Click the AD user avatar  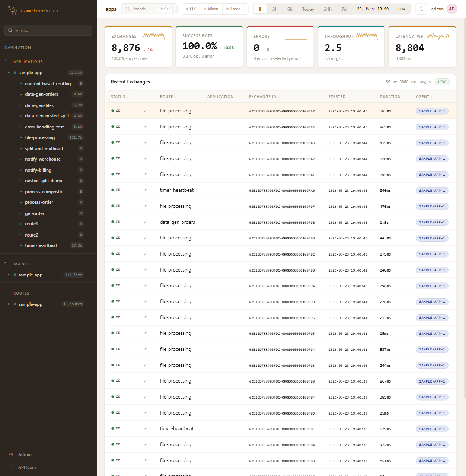pos(451,9)
